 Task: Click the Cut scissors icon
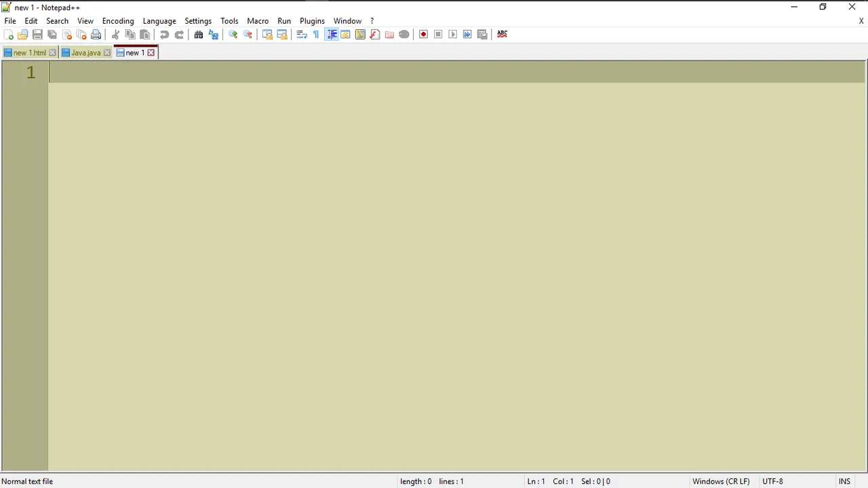115,35
